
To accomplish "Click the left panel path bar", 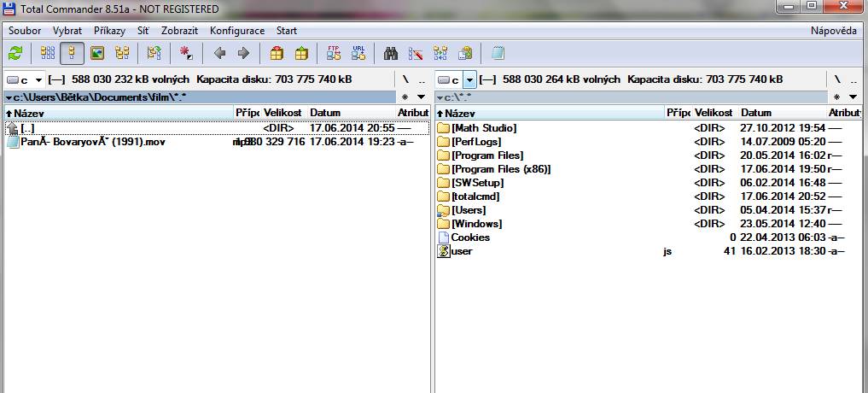I will click(200, 97).
